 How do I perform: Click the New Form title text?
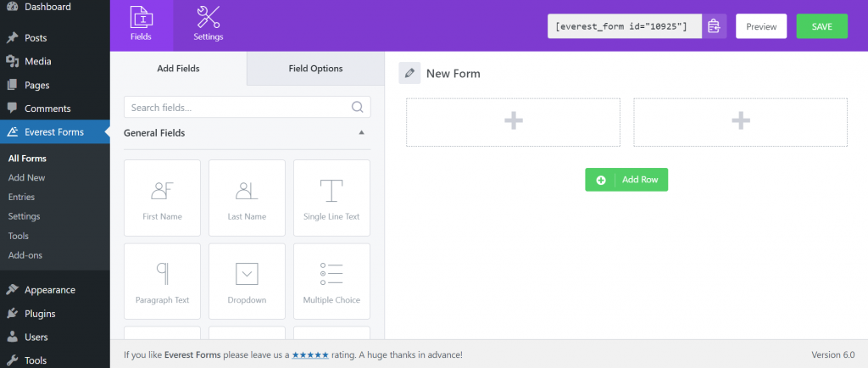pyautogui.click(x=453, y=74)
